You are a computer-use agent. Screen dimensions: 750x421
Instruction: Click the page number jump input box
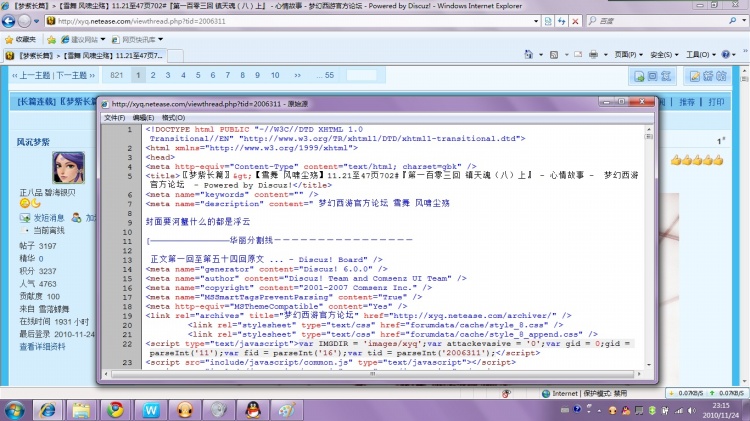pyautogui.click(x=361, y=75)
